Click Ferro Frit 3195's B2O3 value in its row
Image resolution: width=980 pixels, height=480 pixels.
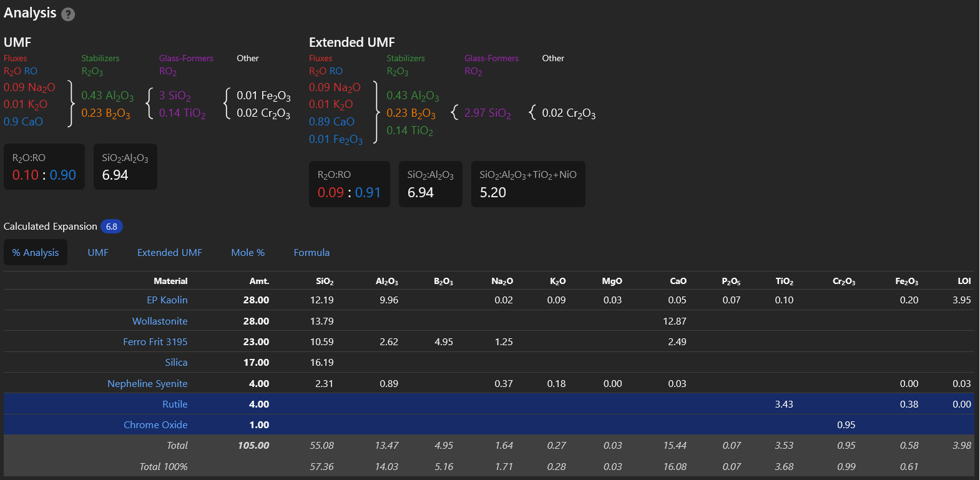coord(444,342)
